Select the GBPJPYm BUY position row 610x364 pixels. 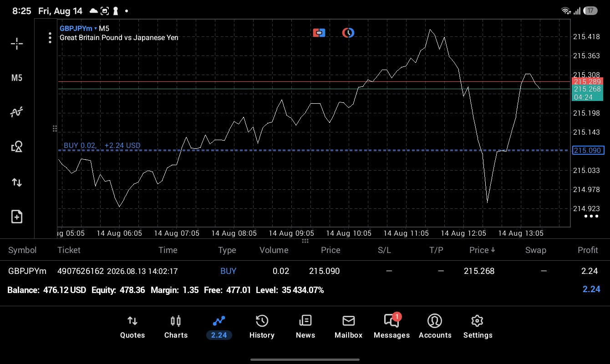tap(305, 271)
